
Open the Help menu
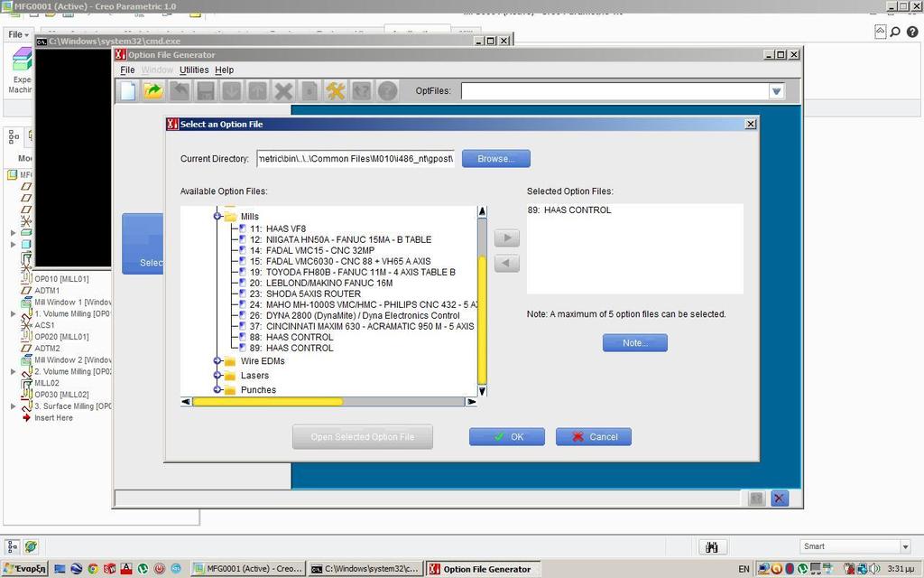click(224, 70)
